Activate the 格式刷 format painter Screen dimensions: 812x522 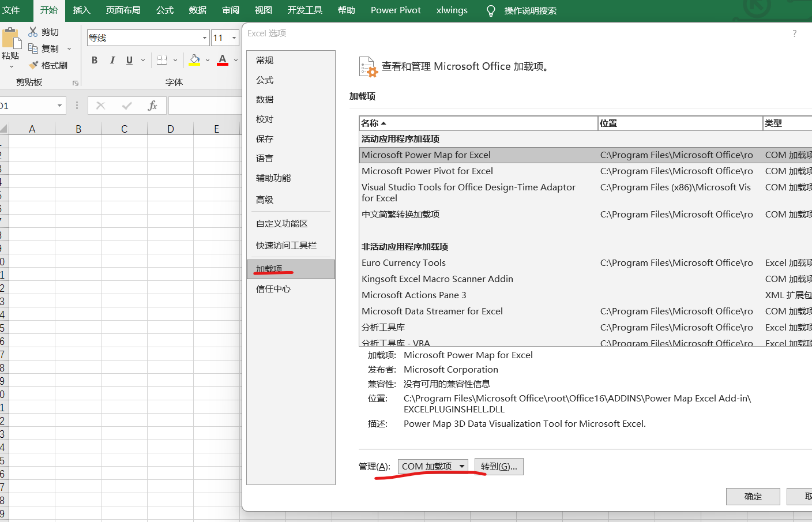(33, 65)
